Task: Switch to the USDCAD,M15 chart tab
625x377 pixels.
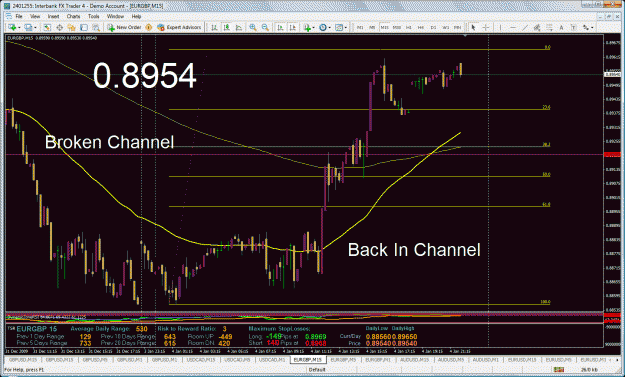Action: [201, 359]
